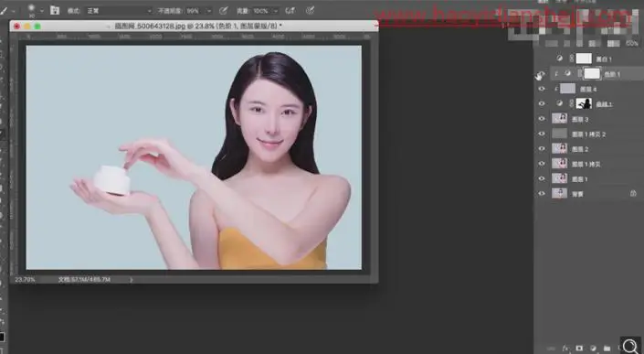Select the 曲线 1 silhouette mask thumbnail
644x354 pixels.
pos(584,103)
